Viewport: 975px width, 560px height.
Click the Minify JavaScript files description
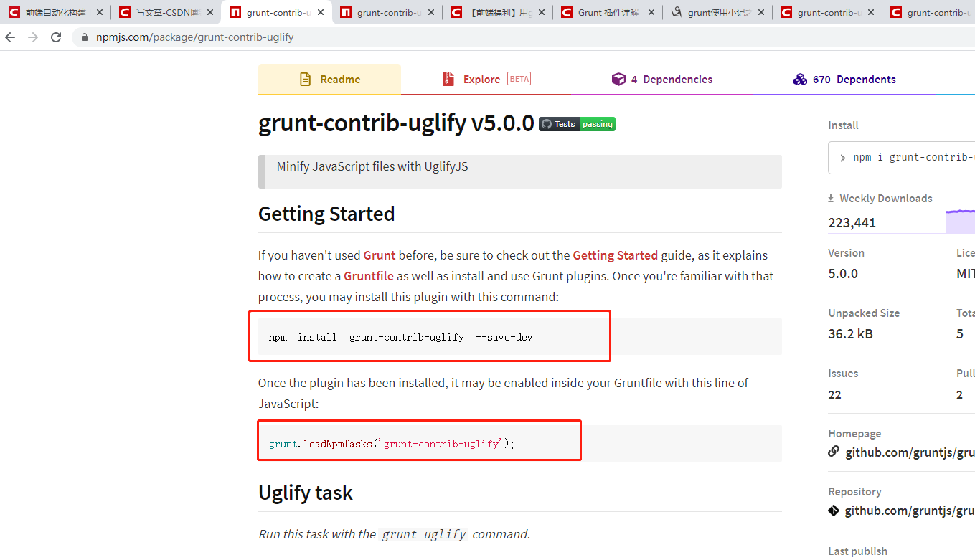[372, 166]
